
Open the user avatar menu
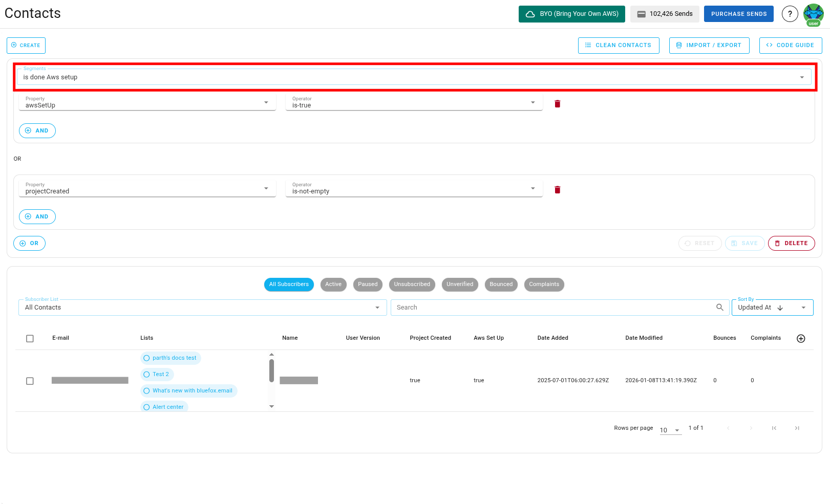click(x=813, y=14)
